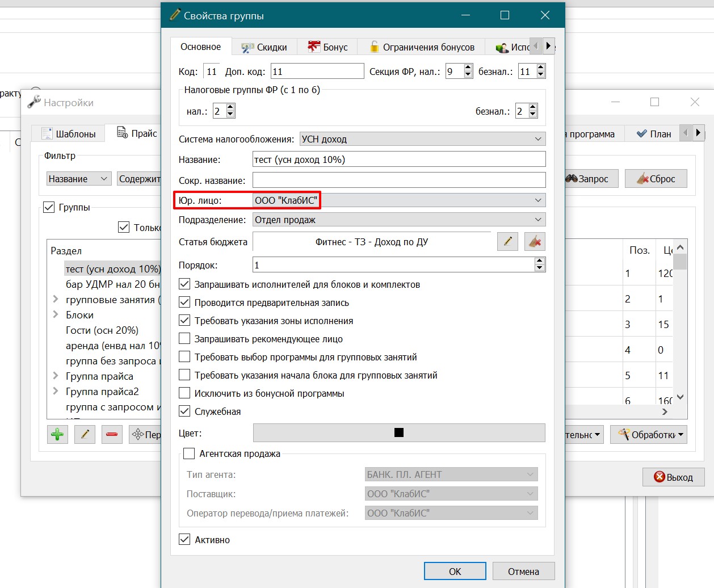This screenshot has height=588, width=714.
Task: Expand the Блоки tree node
Action: coord(56,314)
